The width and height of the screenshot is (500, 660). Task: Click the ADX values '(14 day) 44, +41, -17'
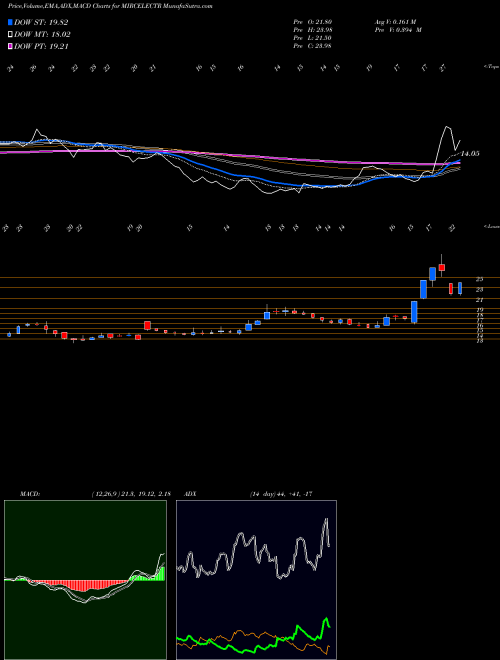tap(281, 494)
